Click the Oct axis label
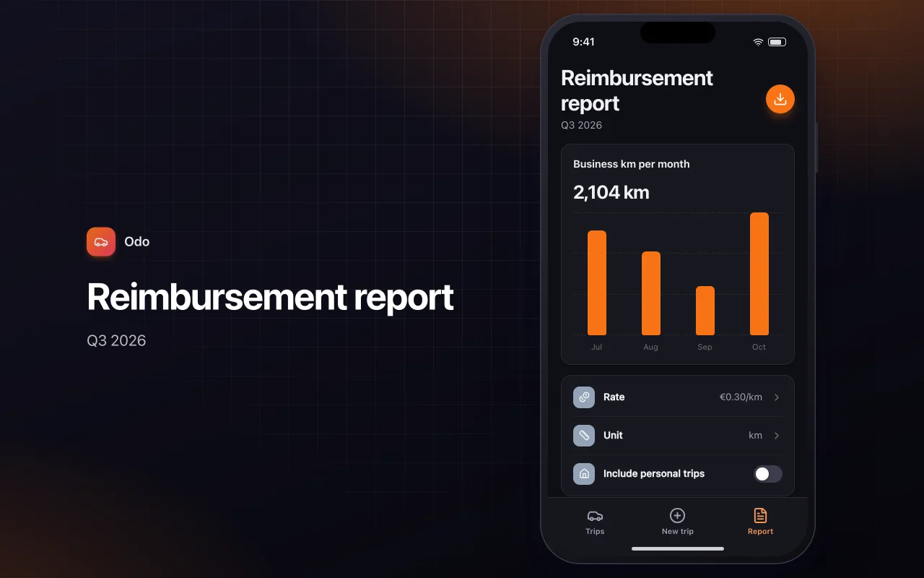This screenshot has width=924, height=578. [759, 347]
